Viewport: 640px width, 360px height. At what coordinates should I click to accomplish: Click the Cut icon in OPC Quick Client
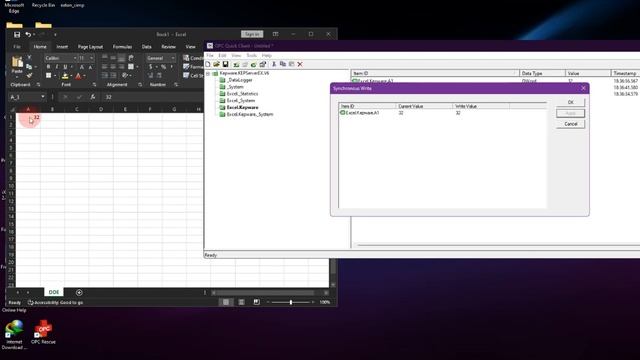click(274, 64)
